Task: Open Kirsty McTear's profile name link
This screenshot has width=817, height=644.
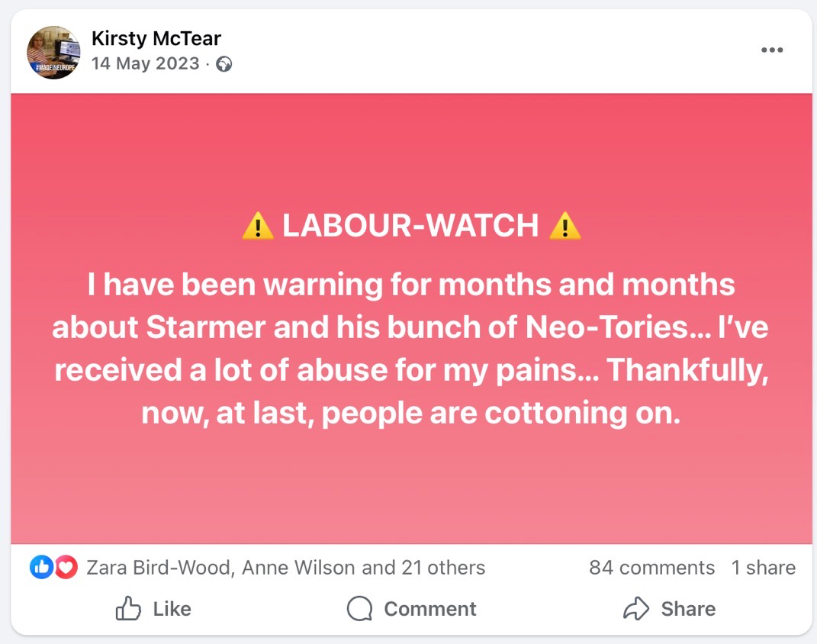Action: pyautogui.click(x=156, y=37)
